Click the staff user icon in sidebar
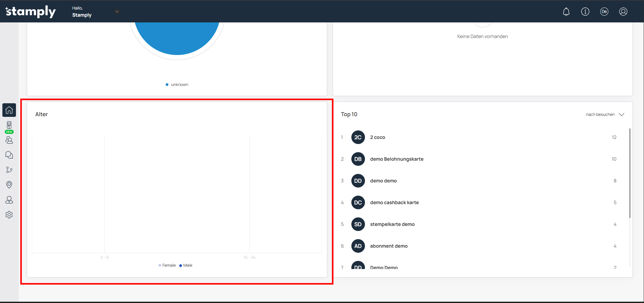The image size is (644, 303). coord(9,200)
